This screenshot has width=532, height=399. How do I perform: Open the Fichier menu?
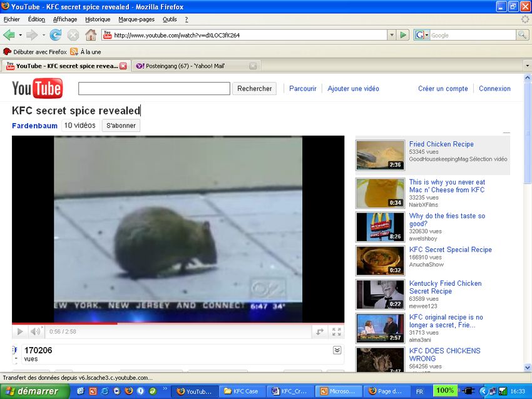coord(11,19)
